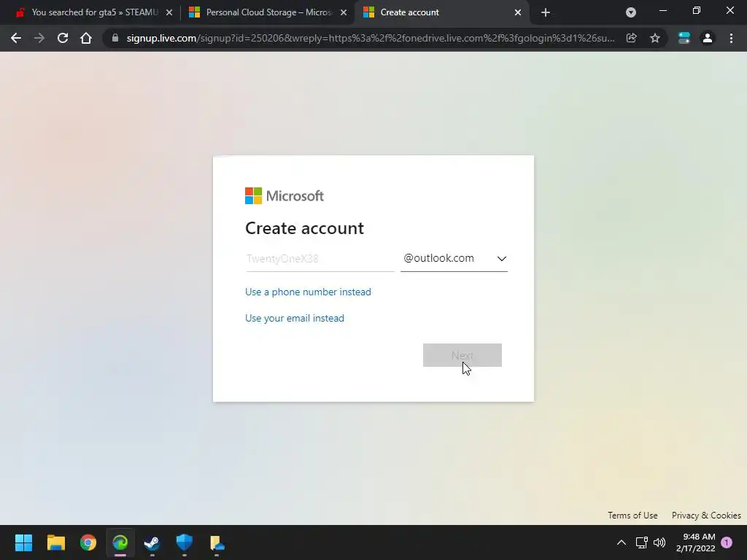Viewport: 747px width, 560px height.
Task: Close the Personal Cloud Storage tab
Action: pos(344,12)
